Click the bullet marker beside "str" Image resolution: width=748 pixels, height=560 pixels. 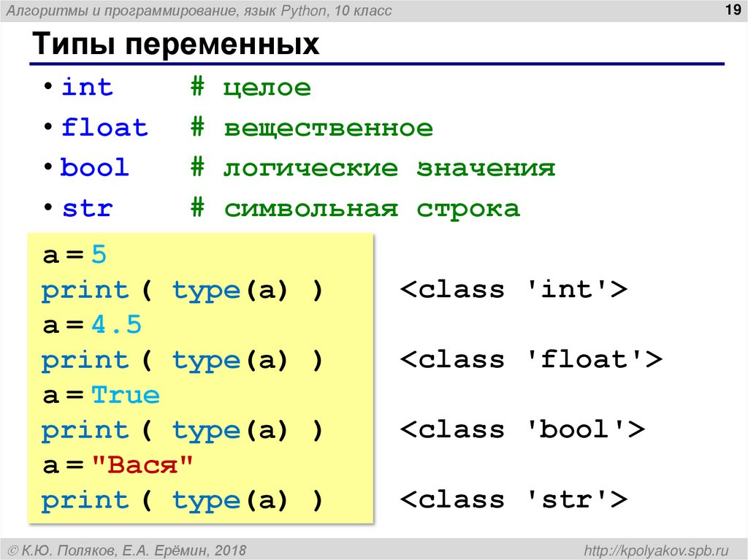(x=48, y=208)
